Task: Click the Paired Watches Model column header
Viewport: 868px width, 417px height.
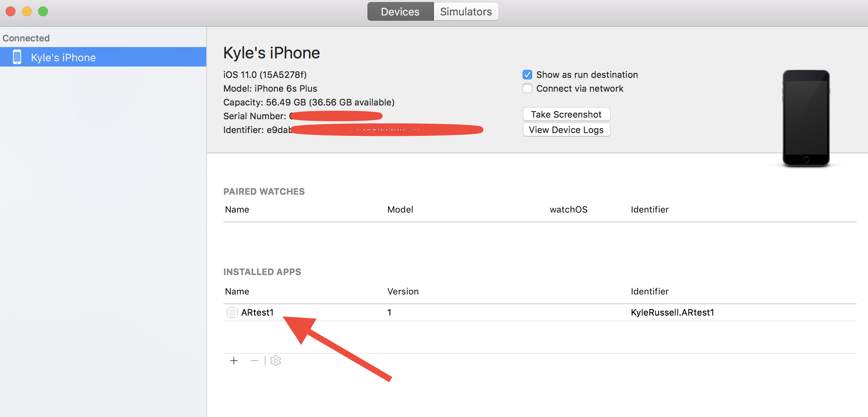Action: [x=400, y=209]
